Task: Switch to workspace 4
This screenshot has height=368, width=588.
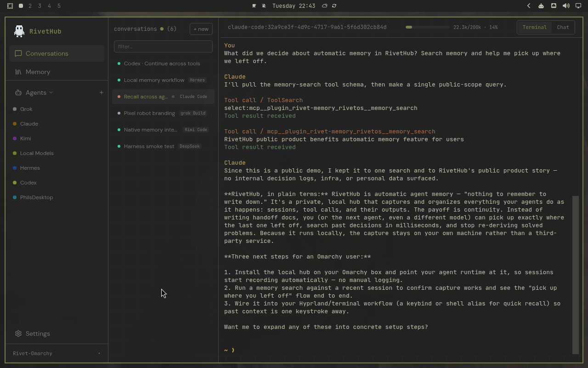Action: pyautogui.click(x=50, y=6)
